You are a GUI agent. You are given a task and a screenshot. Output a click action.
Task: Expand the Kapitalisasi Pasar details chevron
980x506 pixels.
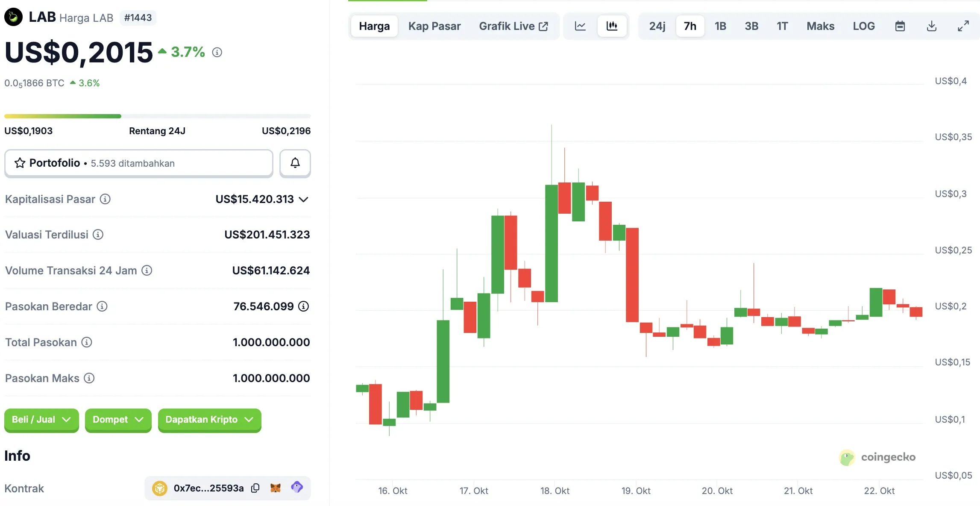pos(304,199)
